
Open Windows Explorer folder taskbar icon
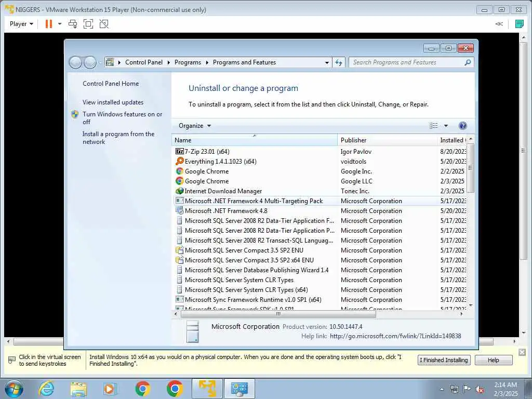coord(78,389)
